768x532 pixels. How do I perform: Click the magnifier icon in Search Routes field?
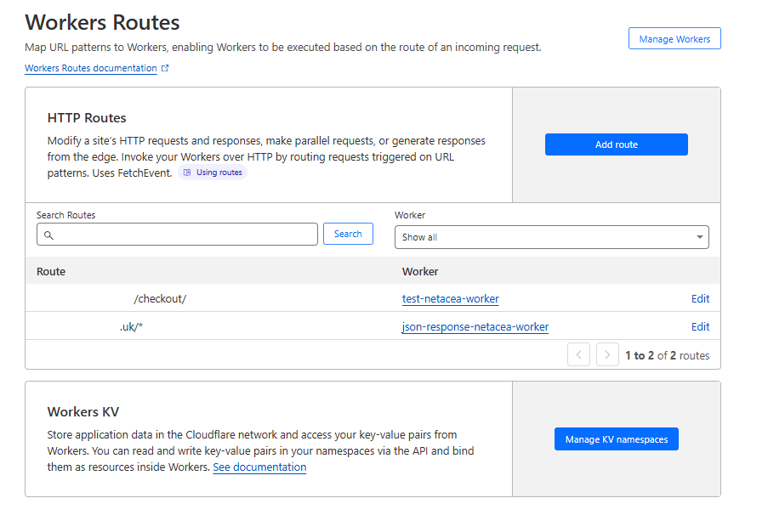[x=48, y=235]
